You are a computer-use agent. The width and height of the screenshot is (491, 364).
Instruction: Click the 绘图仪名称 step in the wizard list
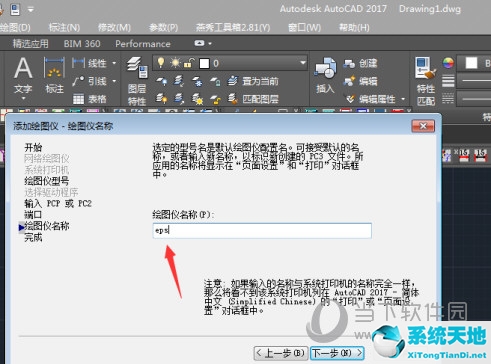click(x=46, y=226)
